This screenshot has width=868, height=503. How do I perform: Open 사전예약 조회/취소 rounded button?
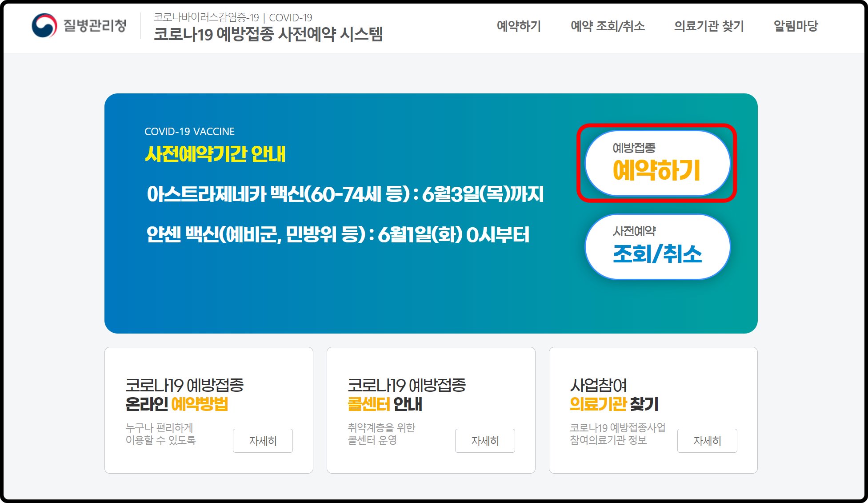pyautogui.click(x=657, y=245)
